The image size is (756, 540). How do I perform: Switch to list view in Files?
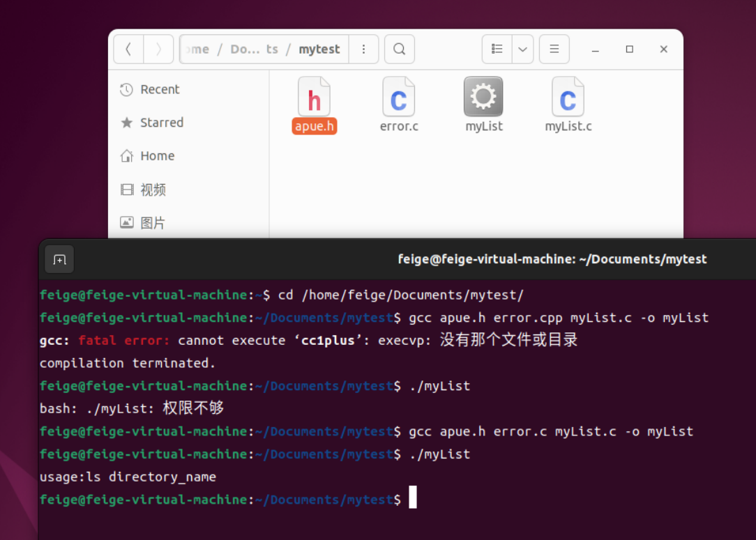click(x=497, y=49)
